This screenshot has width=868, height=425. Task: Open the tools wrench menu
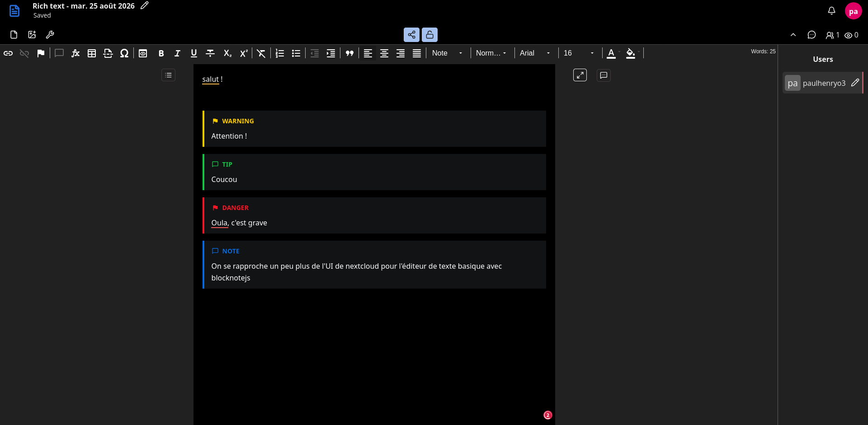[50, 35]
